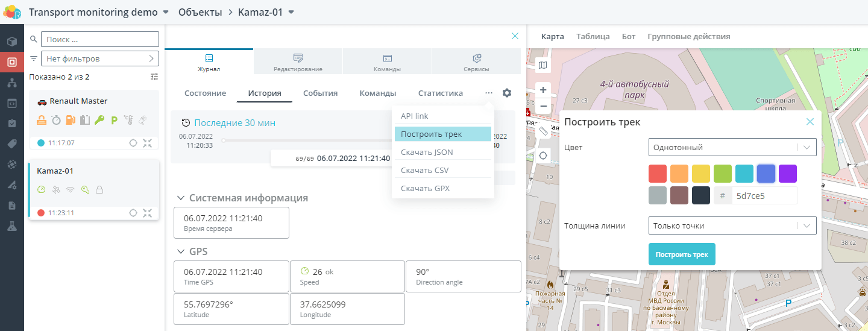Image resolution: width=868 pixels, height=331 pixels.
Task: Switch to the Сервисы tab
Action: [x=476, y=62]
